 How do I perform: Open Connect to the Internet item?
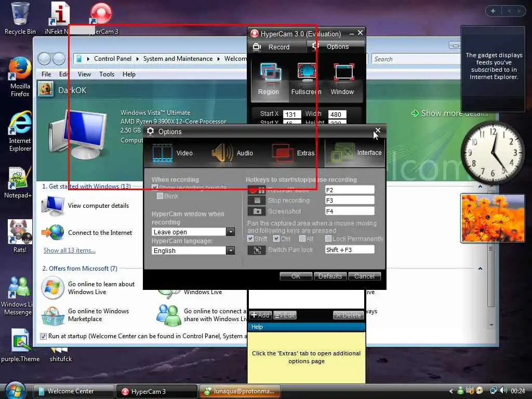87,233
